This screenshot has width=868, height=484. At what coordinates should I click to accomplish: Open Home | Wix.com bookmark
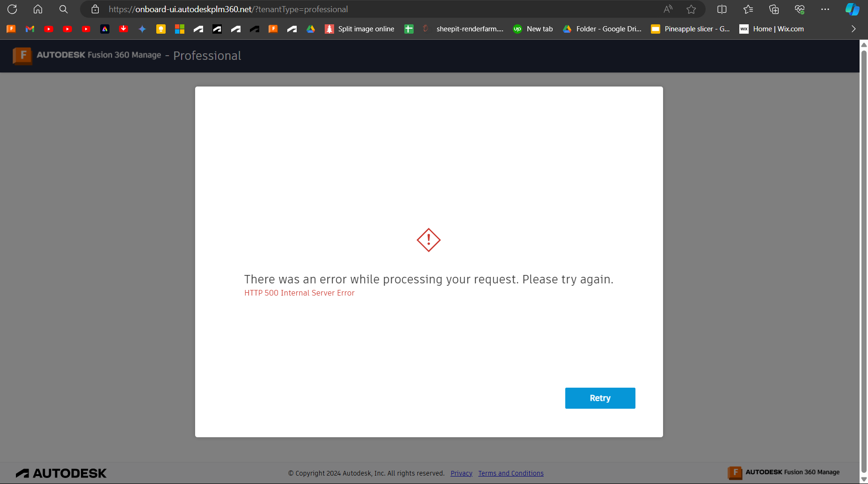[x=772, y=29]
